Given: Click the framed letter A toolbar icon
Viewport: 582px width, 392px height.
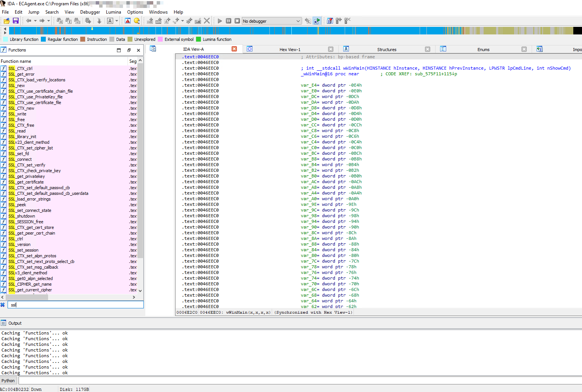Looking at the screenshot, I should pos(110,21).
